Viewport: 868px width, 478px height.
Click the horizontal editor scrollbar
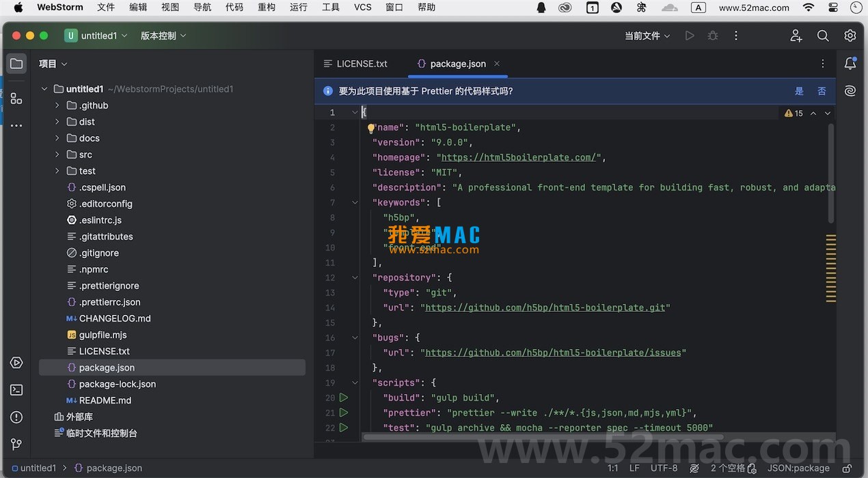543,436
